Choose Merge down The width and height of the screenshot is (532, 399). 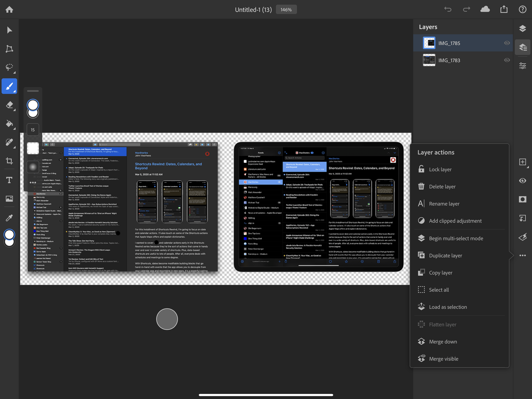click(x=459, y=342)
